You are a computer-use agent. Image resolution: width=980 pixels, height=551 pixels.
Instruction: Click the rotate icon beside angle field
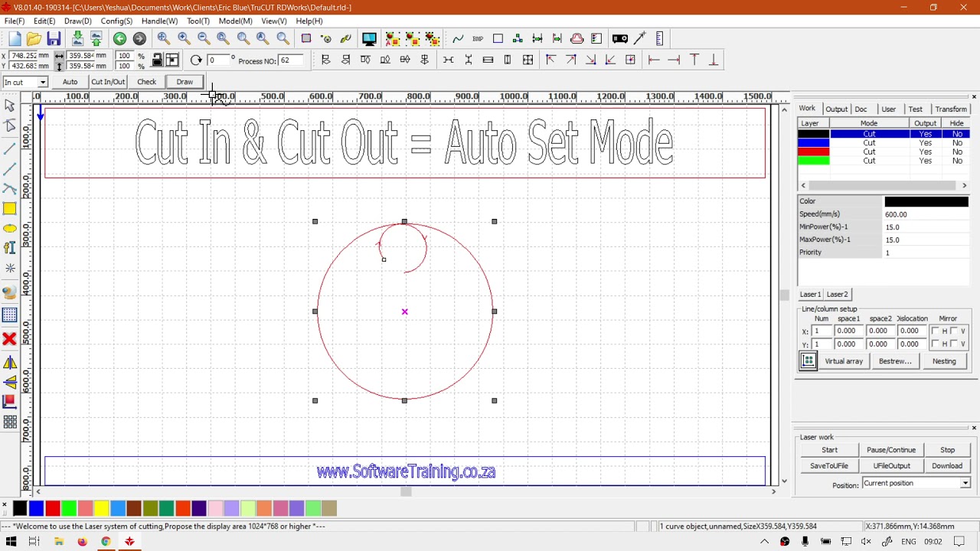click(x=196, y=60)
